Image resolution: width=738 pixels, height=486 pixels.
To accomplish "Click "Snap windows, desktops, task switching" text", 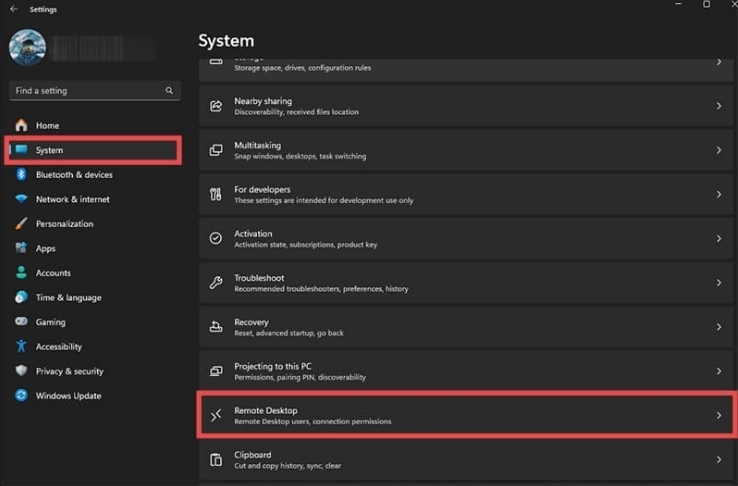I will (300, 156).
